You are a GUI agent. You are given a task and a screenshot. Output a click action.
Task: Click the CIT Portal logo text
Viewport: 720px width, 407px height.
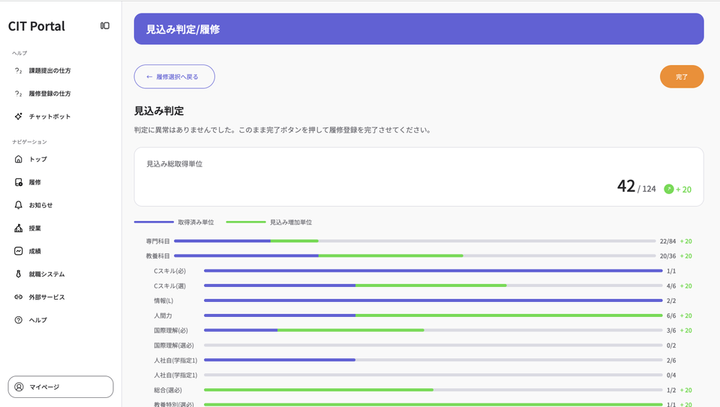pyautogui.click(x=36, y=26)
